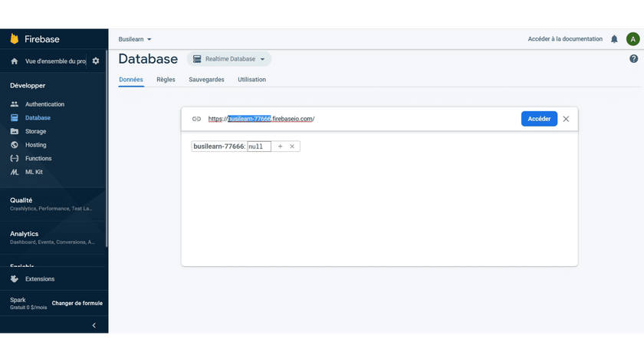Expand the Qualité section
The height and width of the screenshot is (362, 644).
[x=53, y=204]
